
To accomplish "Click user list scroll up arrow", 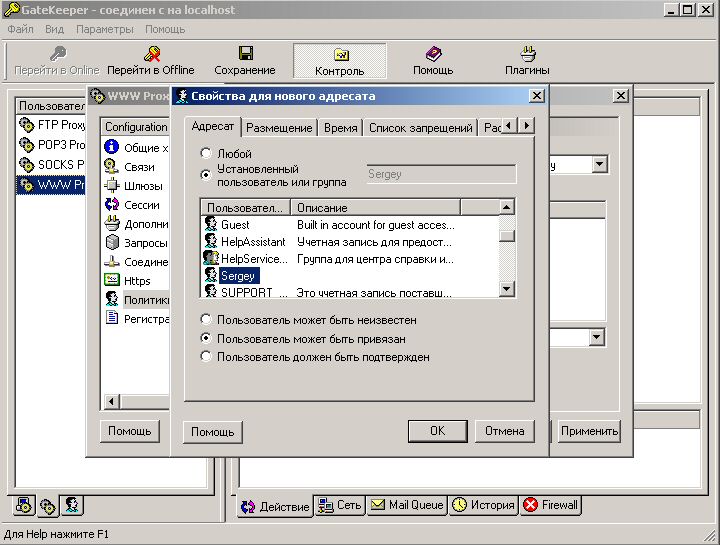I will coord(506,208).
